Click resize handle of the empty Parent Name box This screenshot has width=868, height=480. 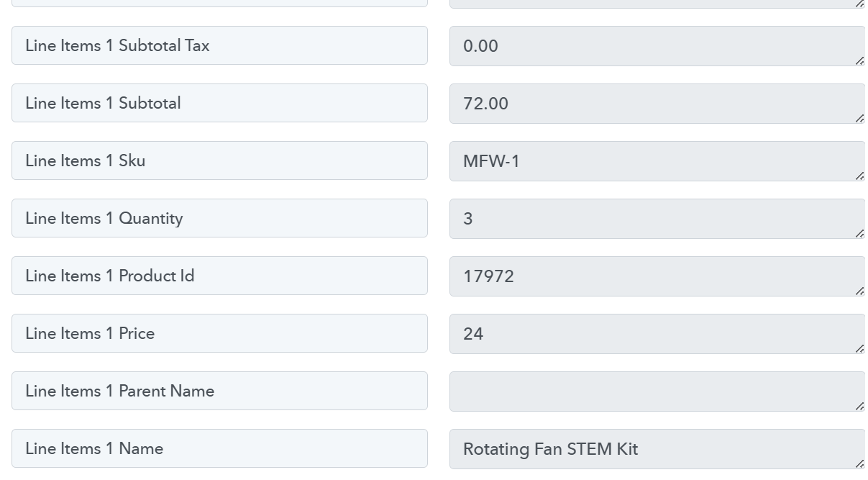click(x=859, y=406)
